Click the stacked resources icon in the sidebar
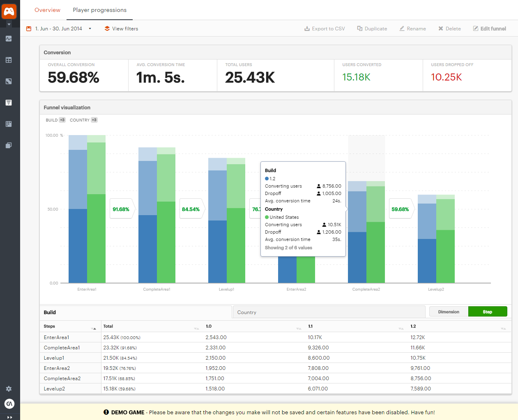This screenshot has height=420, width=518. [x=9, y=145]
